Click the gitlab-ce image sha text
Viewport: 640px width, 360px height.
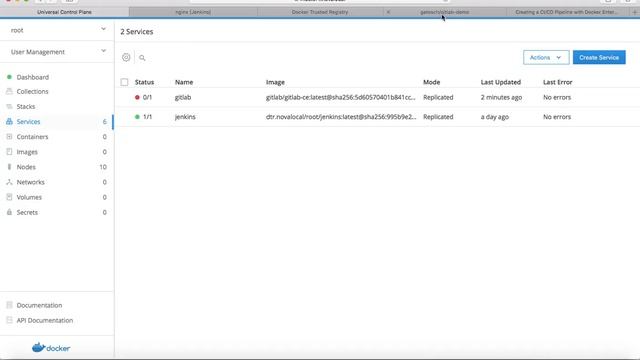pos(340,97)
